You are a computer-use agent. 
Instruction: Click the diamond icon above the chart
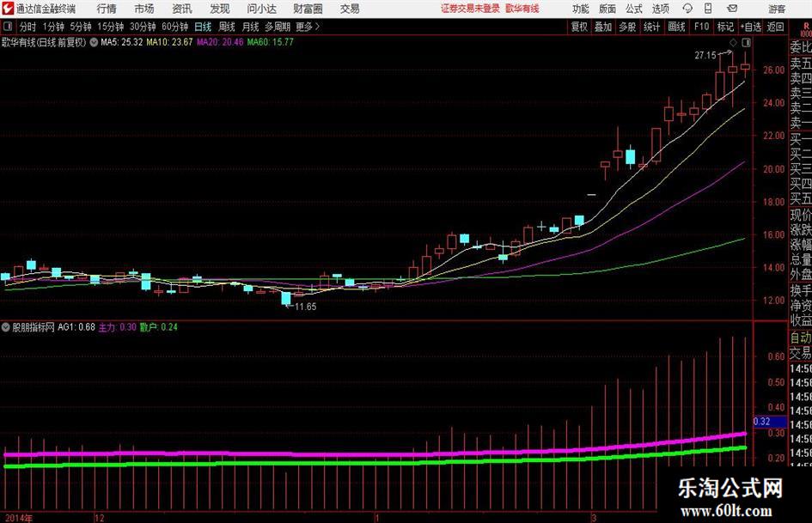tap(733, 42)
